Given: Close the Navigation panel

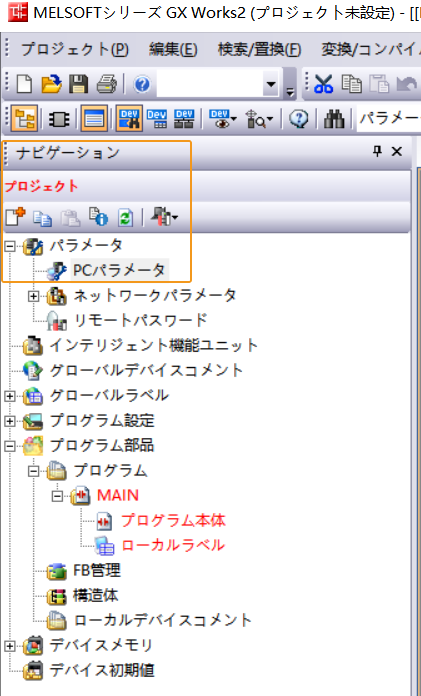Looking at the screenshot, I should (397, 152).
